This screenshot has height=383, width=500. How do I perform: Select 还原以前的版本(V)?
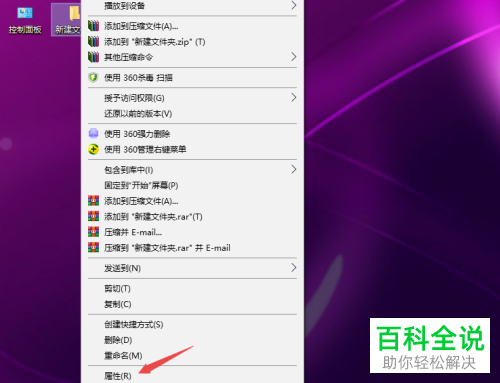192,114
